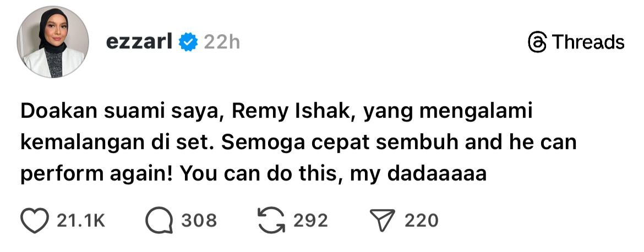Repost using the circular arrows icon
The width and height of the screenshot is (644, 252).
(x=271, y=220)
